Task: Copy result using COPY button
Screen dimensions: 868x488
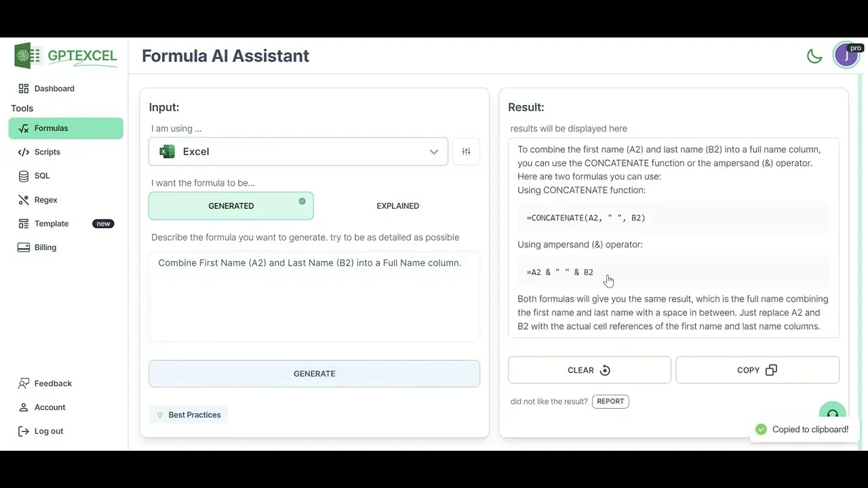Action: pos(757,370)
